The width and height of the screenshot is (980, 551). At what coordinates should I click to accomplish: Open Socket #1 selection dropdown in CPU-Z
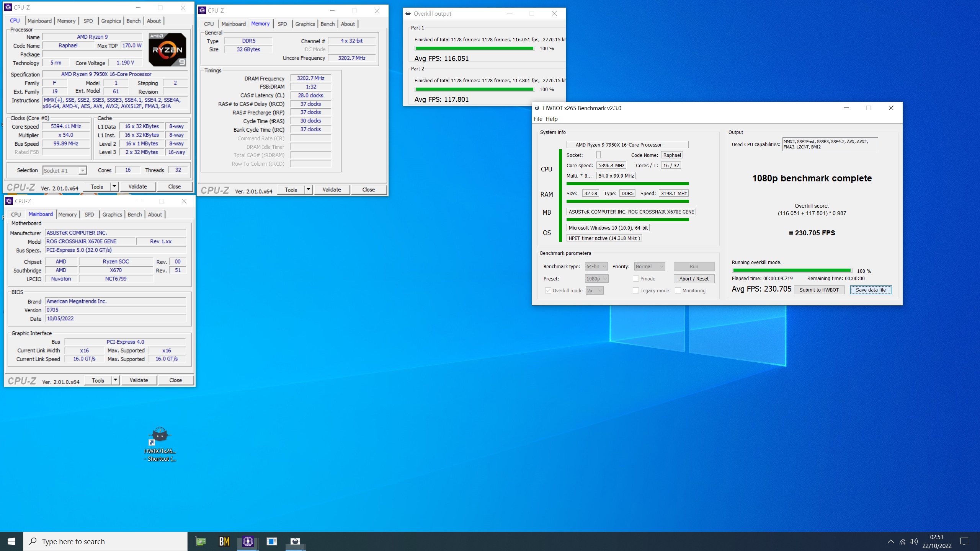[65, 171]
